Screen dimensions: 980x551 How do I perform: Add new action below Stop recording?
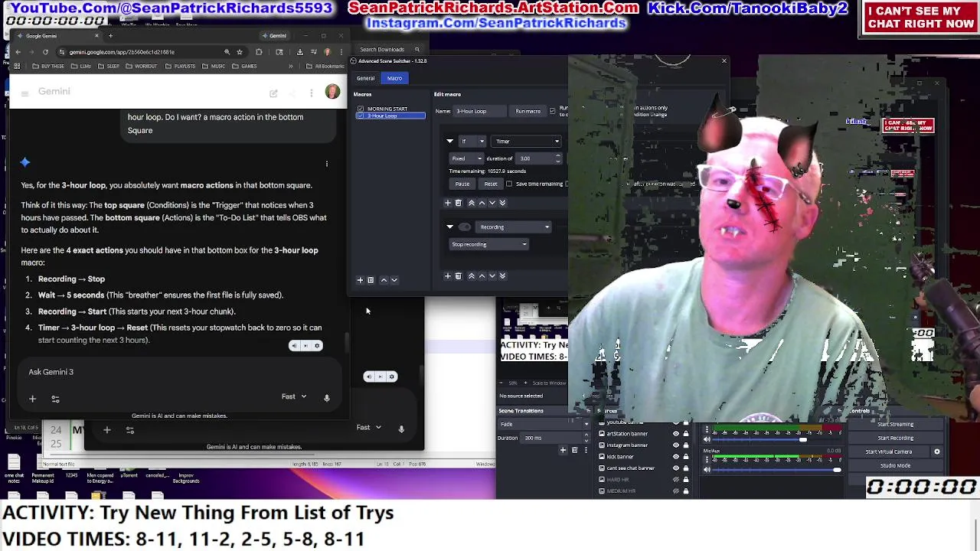[x=448, y=276]
